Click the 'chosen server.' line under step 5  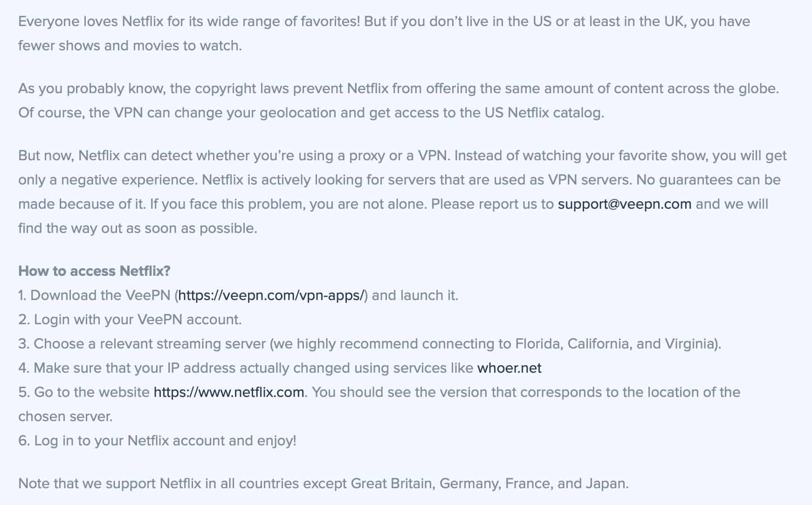[65, 416]
